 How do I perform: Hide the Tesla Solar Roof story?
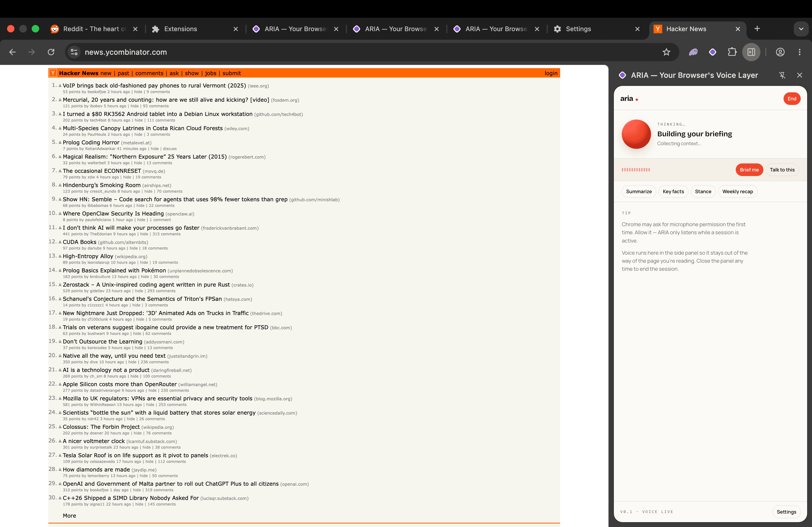tap(150, 462)
